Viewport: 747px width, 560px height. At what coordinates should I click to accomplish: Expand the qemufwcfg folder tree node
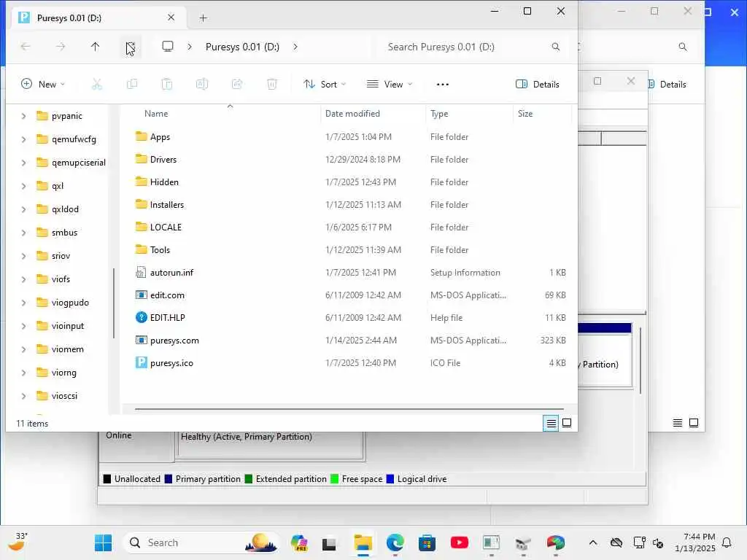tap(23, 139)
